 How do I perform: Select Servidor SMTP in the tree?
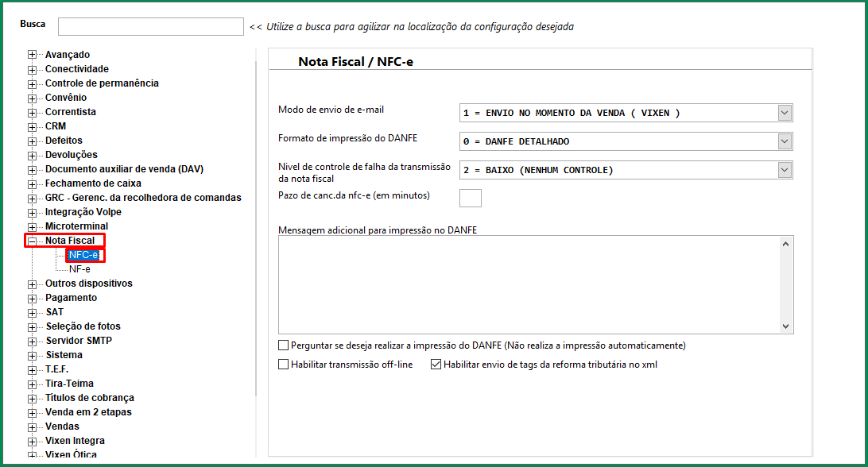point(79,341)
